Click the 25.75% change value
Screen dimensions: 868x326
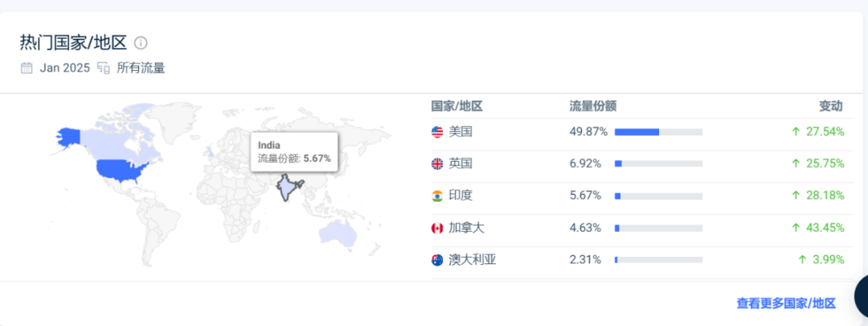pos(825,163)
